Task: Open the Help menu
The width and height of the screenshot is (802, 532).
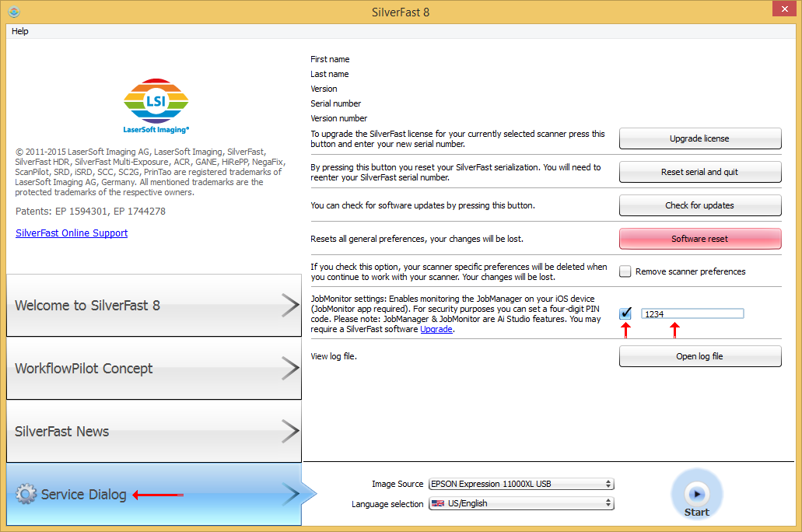Action: (x=20, y=31)
